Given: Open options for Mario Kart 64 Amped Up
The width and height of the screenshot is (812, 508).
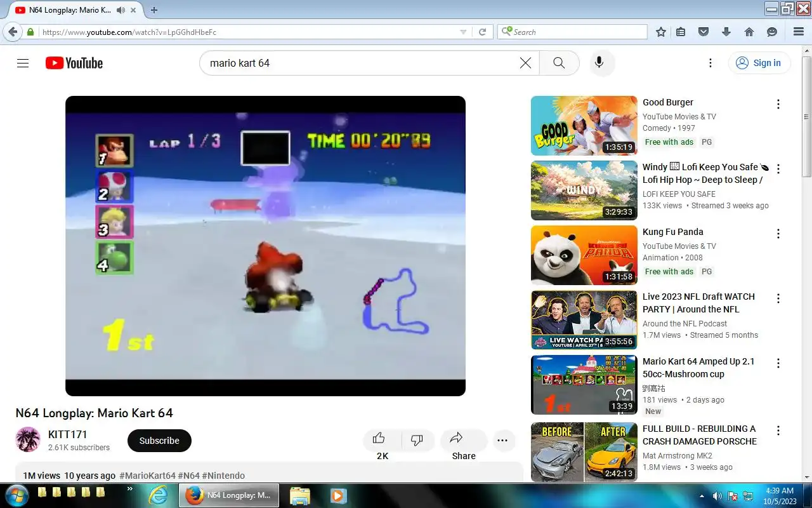Looking at the screenshot, I should pos(778,363).
